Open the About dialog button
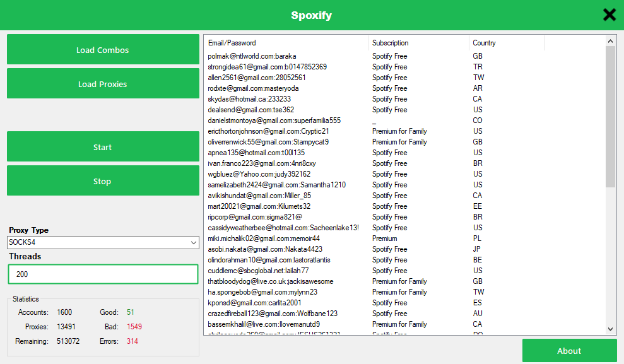Image resolution: width=624 pixels, height=364 pixels. point(570,351)
